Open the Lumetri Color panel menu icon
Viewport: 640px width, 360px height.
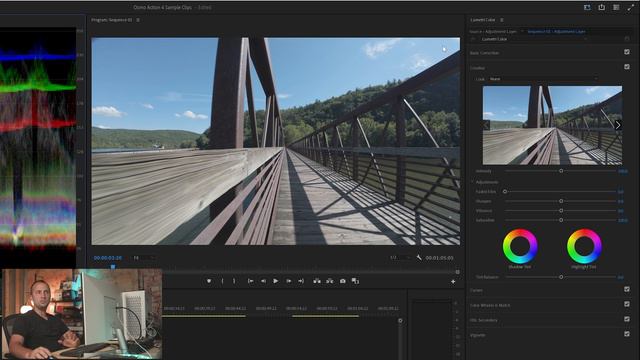click(x=502, y=20)
